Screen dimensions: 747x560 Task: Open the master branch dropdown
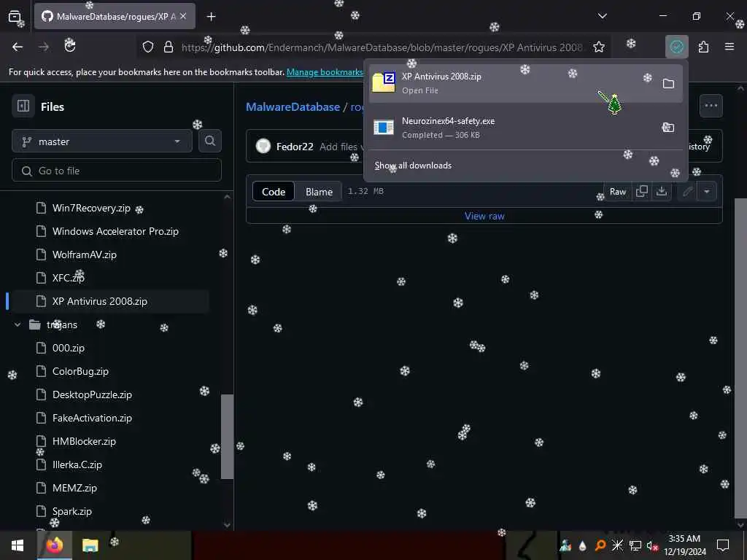tap(102, 141)
